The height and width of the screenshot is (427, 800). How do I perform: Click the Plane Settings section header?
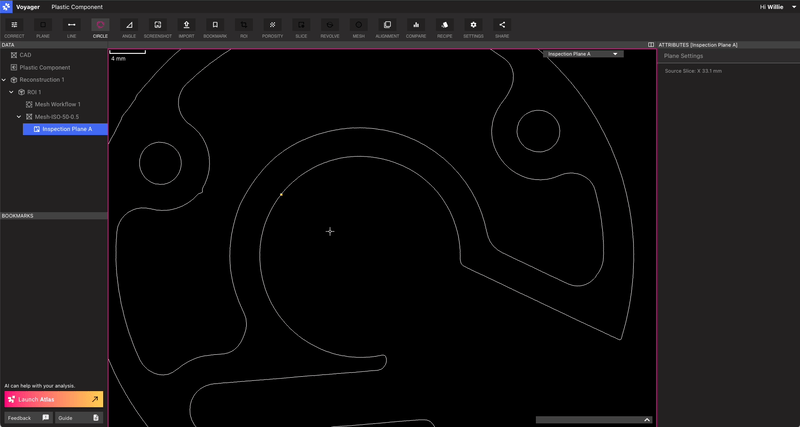click(683, 56)
